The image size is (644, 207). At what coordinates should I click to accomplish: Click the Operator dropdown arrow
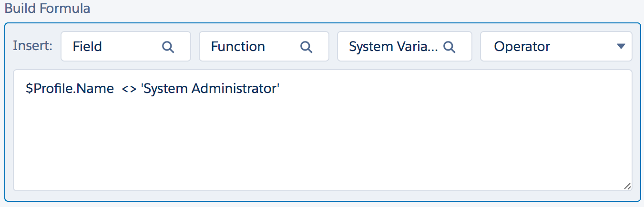coord(621,46)
